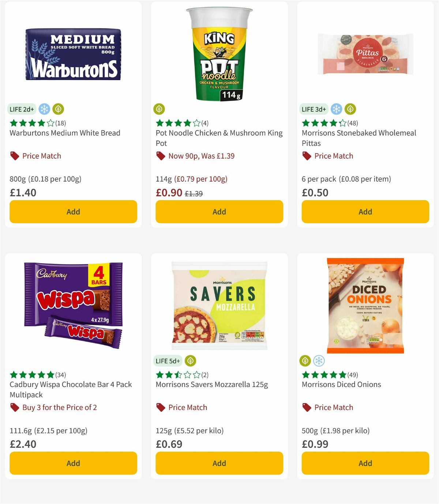
Task: Click the LIFE 3d+ badge on Morrisons Pittas
Action: point(314,109)
